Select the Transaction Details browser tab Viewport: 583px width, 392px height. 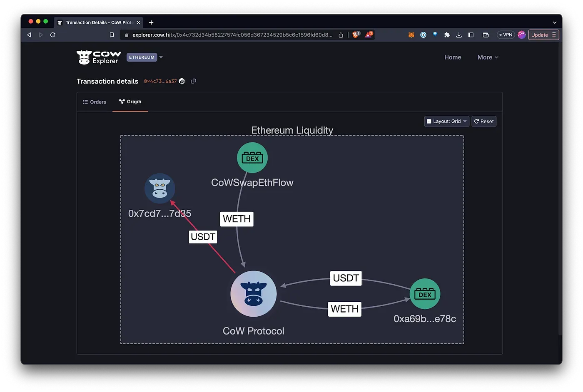pyautogui.click(x=99, y=22)
